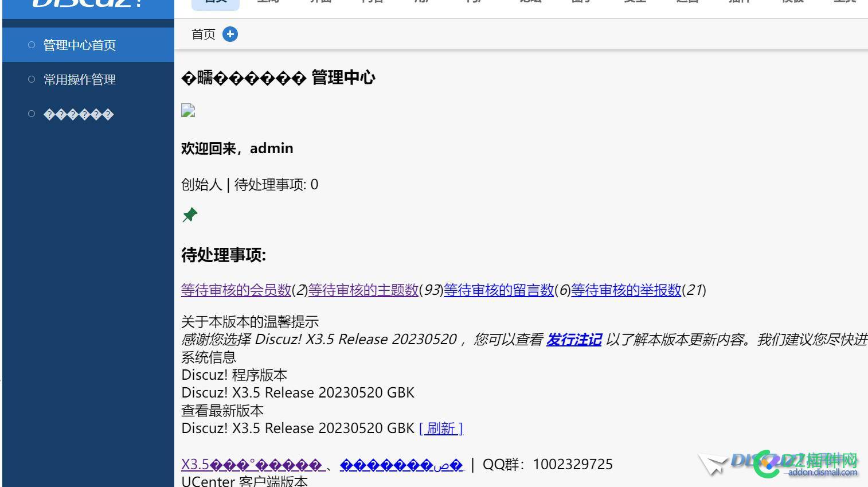Screen dimensions: 868x487
Task: Click the 关于本版本的温馨提示 text
Action: pyautogui.click(x=250, y=322)
